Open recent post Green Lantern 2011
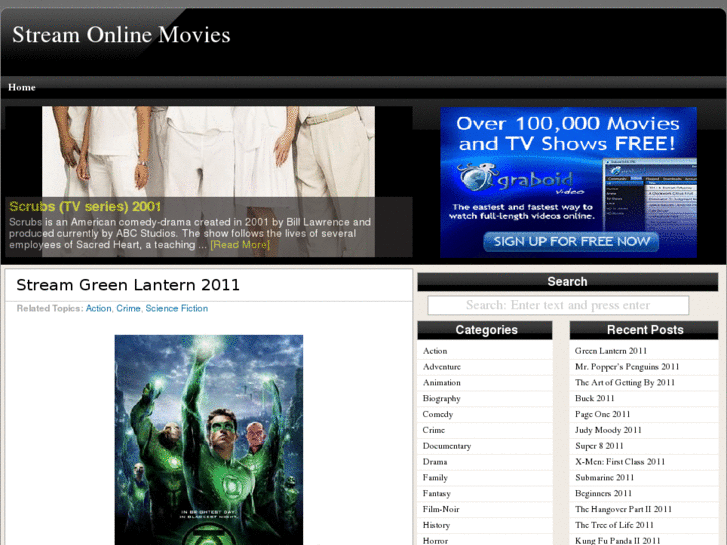727x545 pixels. point(611,351)
